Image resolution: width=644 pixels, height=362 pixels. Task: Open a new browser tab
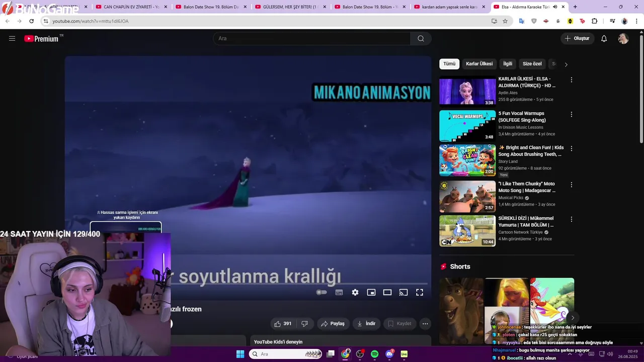(x=575, y=7)
